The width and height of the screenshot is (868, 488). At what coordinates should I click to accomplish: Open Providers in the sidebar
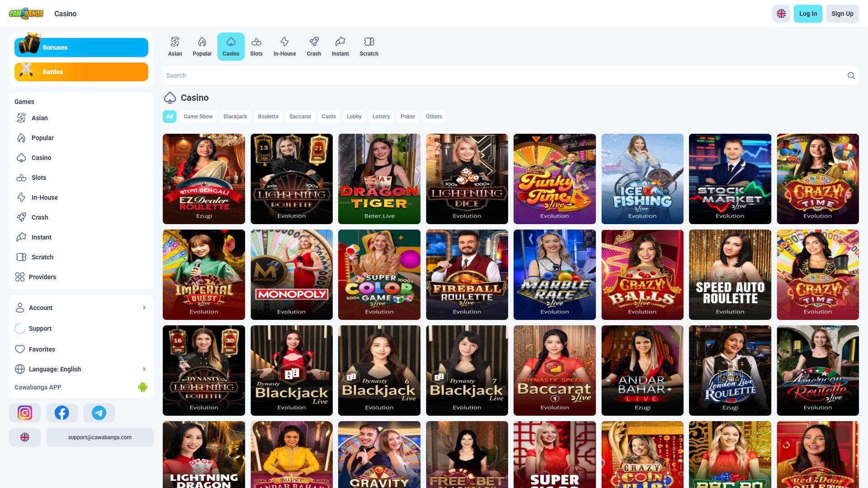tap(81, 277)
